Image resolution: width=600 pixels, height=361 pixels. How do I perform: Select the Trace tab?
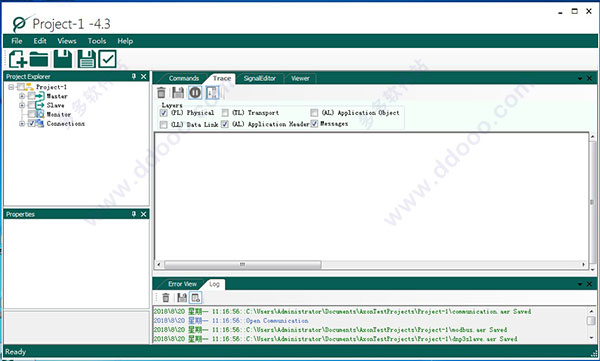click(222, 78)
